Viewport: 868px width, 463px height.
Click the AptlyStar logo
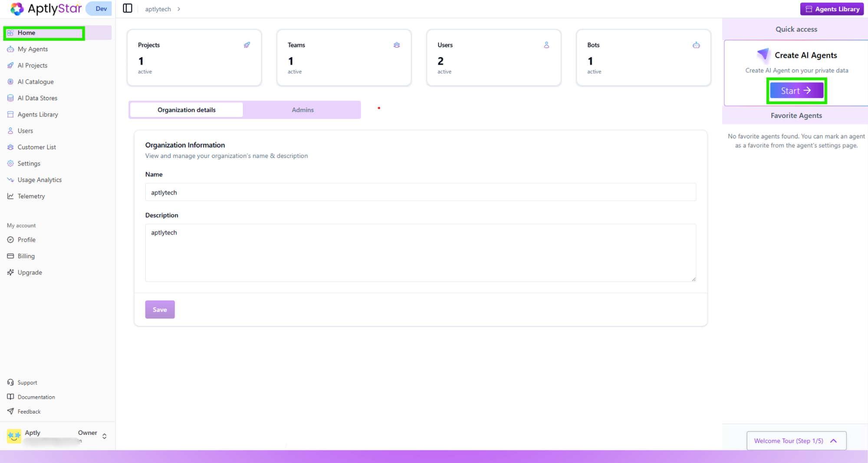coord(46,9)
